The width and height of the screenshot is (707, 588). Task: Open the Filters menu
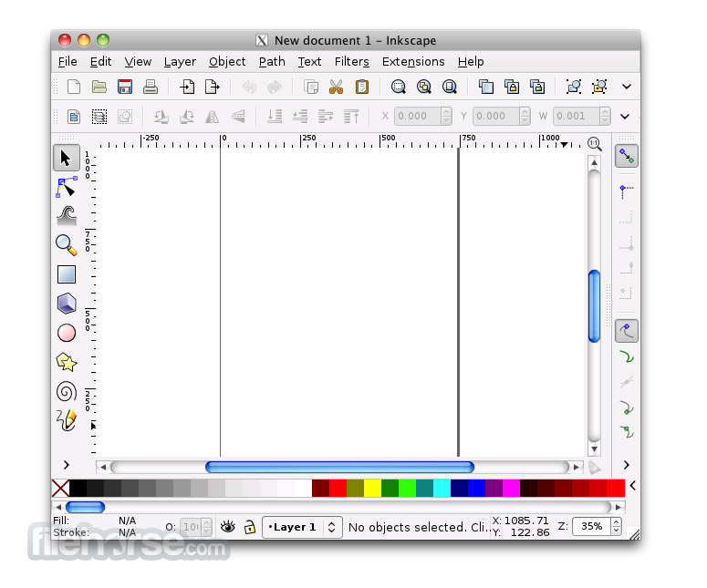pyautogui.click(x=352, y=61)
